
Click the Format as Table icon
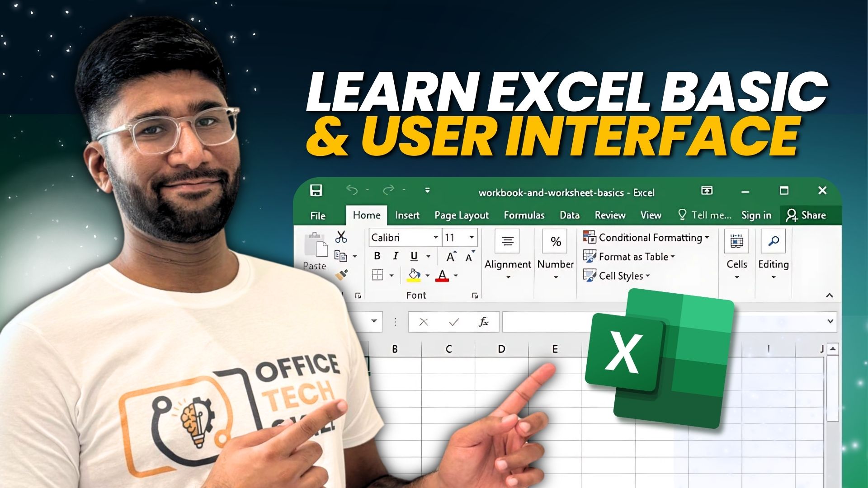[x=589, y=256]
